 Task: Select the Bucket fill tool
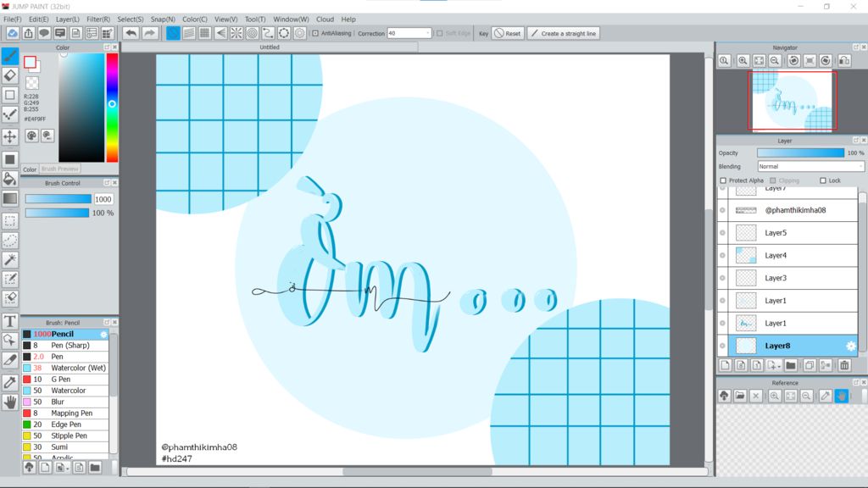(x=10, y=179)
